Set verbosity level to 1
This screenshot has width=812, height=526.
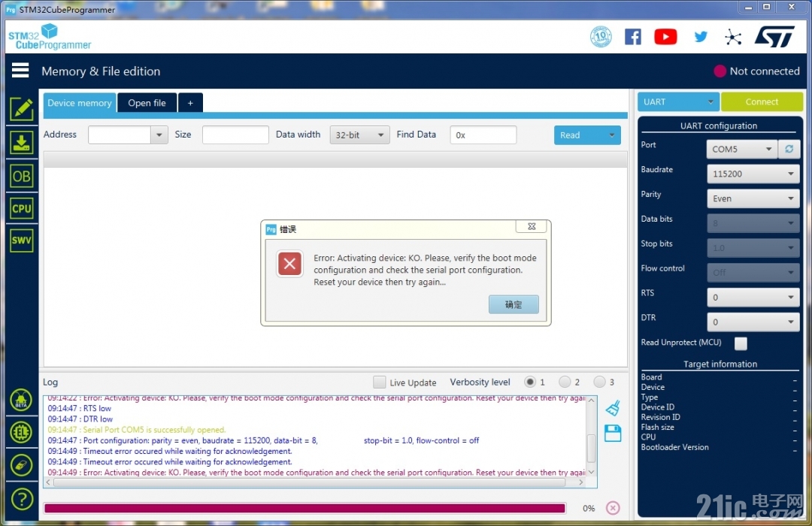point(529,382)
